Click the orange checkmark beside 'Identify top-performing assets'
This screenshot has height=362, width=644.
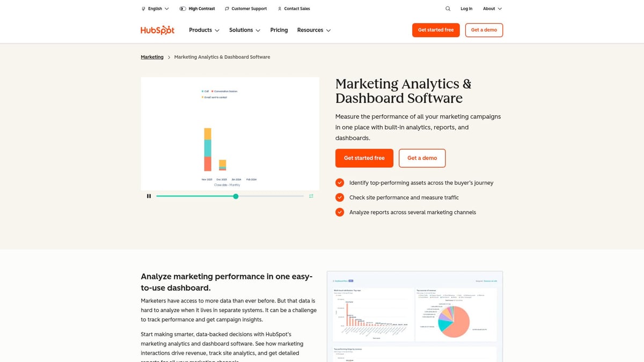click(340, 183)
